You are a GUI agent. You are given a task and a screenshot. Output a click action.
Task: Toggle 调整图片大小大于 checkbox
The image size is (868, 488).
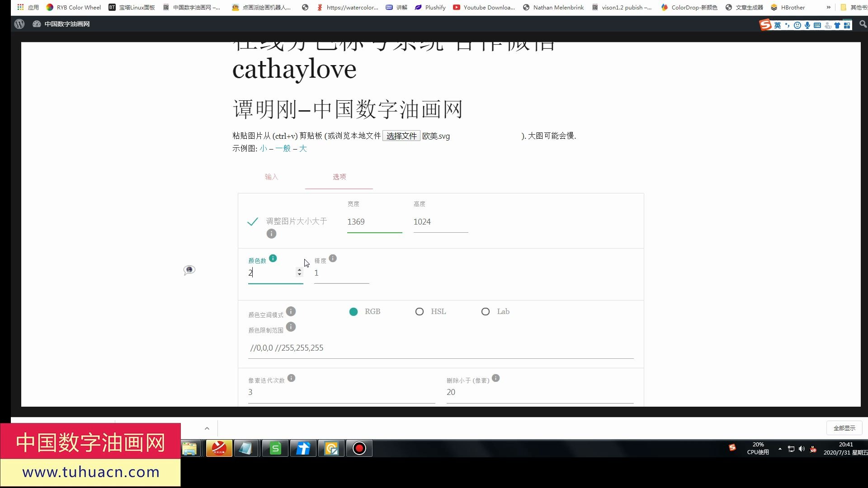[x=253, y=221]
